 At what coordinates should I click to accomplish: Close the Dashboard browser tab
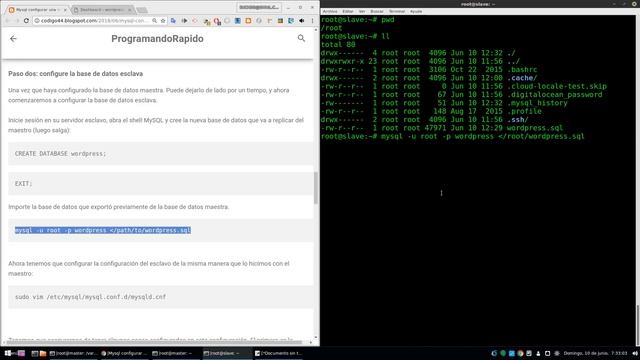click(x=130, y=9)
